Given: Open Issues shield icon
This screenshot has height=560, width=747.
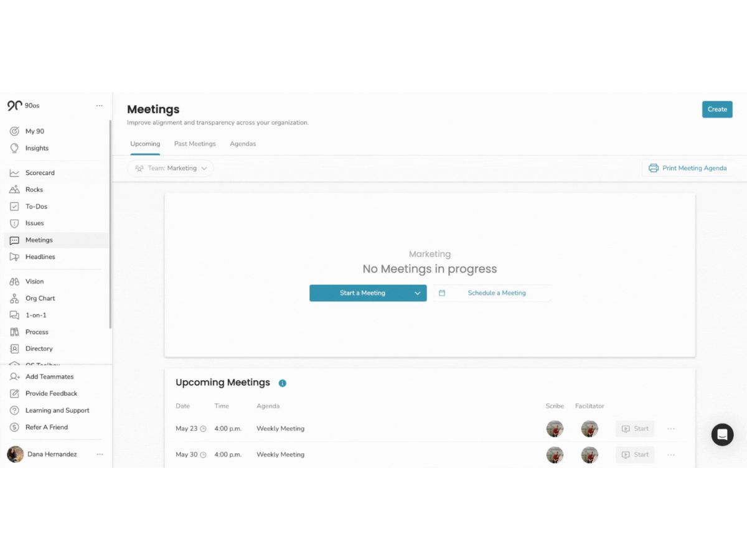Looking at the screenshot, I should tap(14, 223).
